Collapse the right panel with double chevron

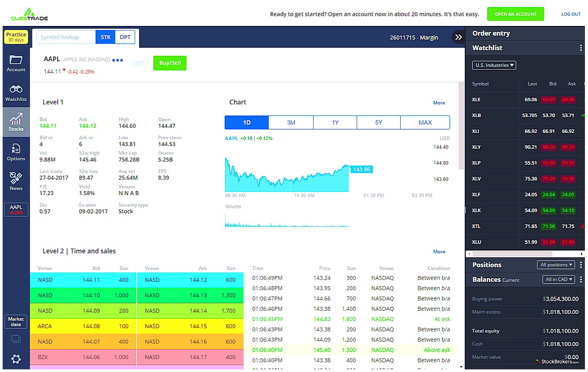tap(458, 37)
